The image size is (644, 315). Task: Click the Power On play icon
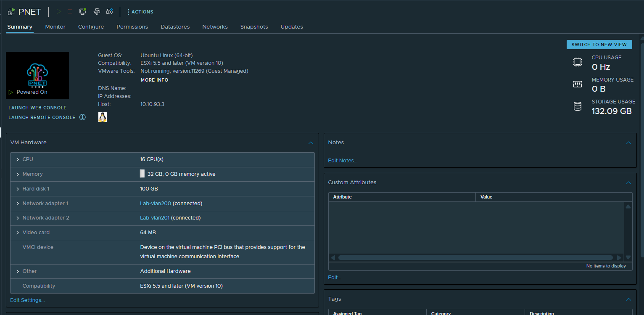[59, 12]
